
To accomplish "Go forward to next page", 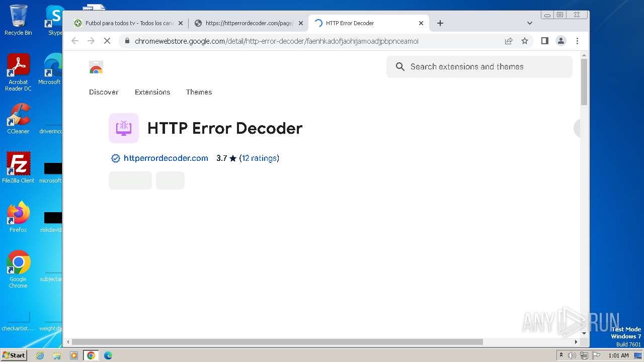I will pos(91,41).
